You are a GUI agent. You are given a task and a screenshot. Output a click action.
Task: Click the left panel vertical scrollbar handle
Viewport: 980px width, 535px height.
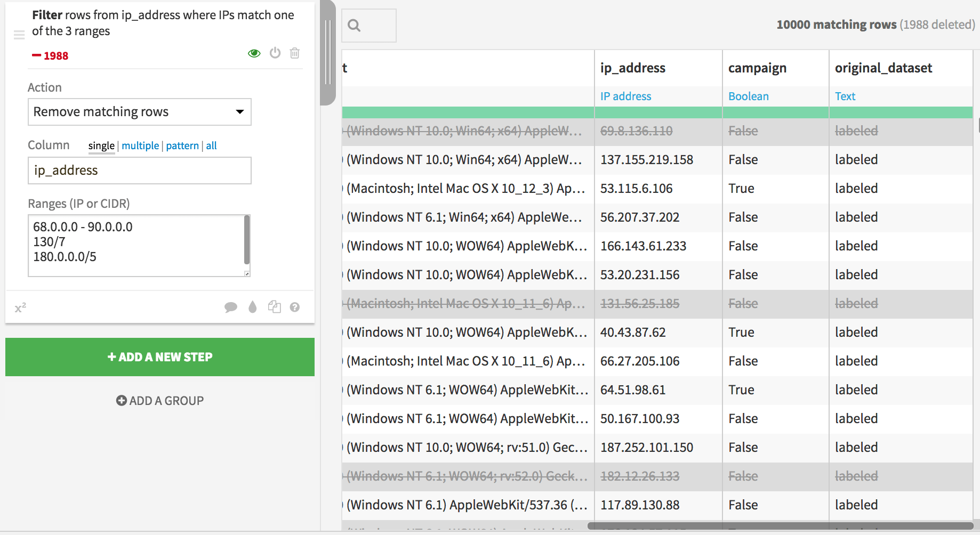coord(328,52)
